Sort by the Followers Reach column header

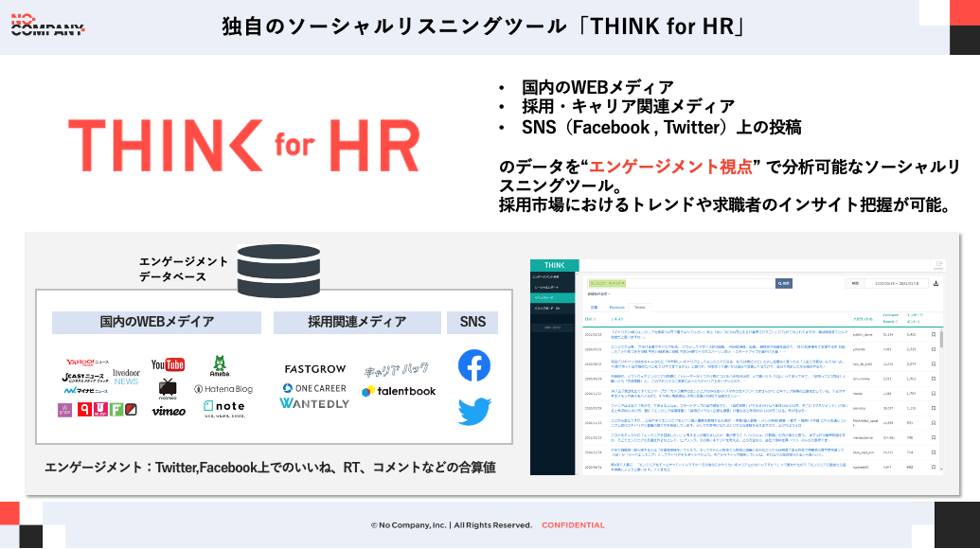(x=890, y=319)
